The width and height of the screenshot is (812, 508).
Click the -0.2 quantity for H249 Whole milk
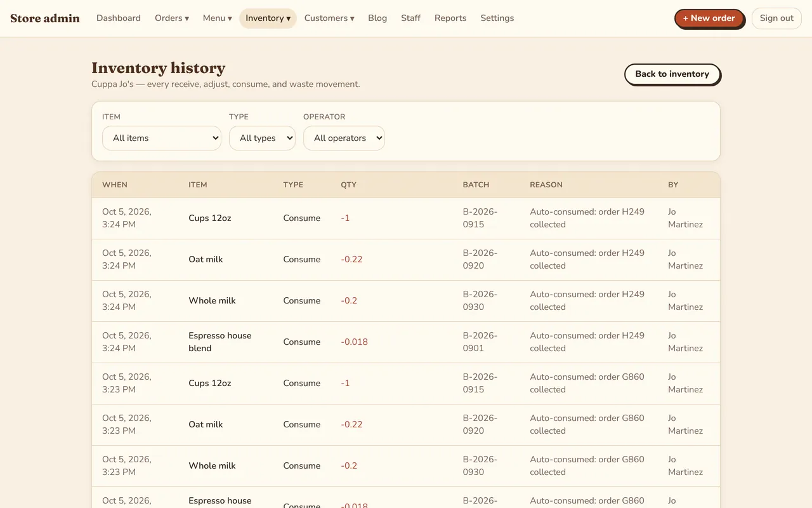tap(349, 301)
